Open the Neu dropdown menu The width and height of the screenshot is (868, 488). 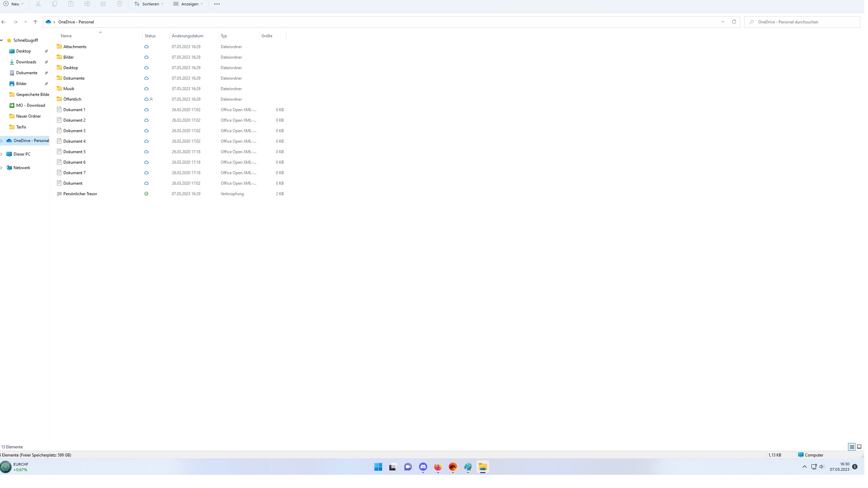tap(14, 4)
